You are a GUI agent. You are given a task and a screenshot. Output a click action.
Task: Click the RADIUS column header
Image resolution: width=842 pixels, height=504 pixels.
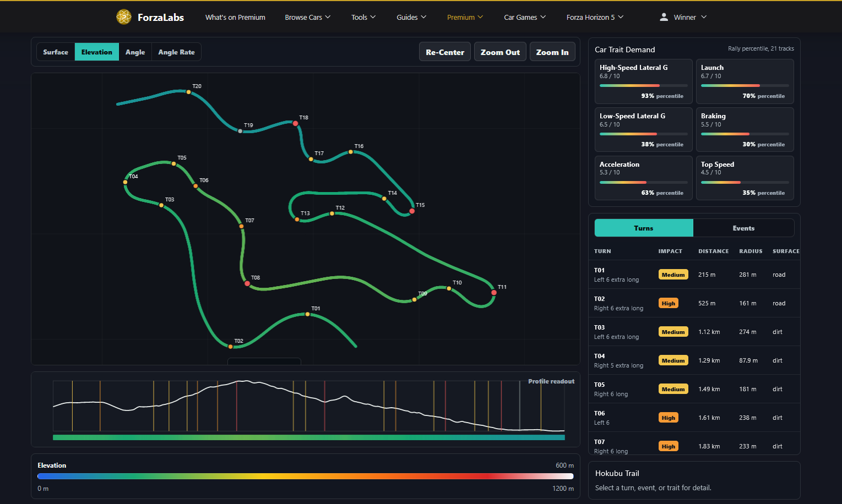751,251
